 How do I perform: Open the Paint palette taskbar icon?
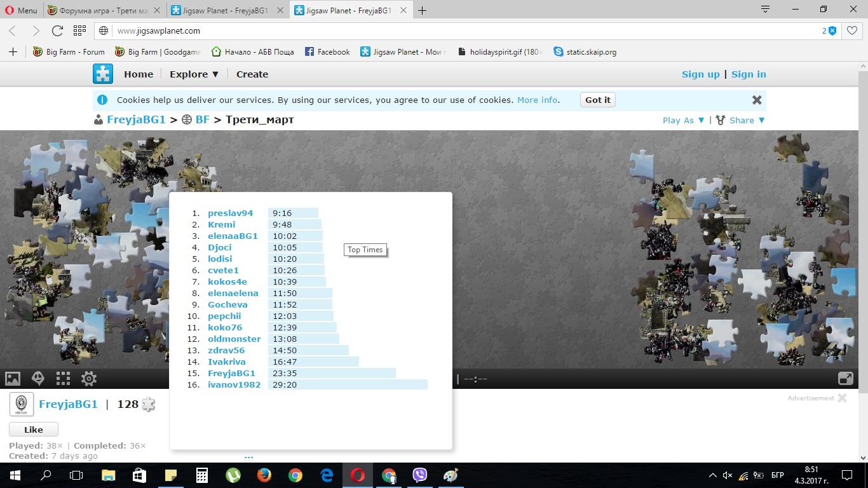tap(451, 475)
